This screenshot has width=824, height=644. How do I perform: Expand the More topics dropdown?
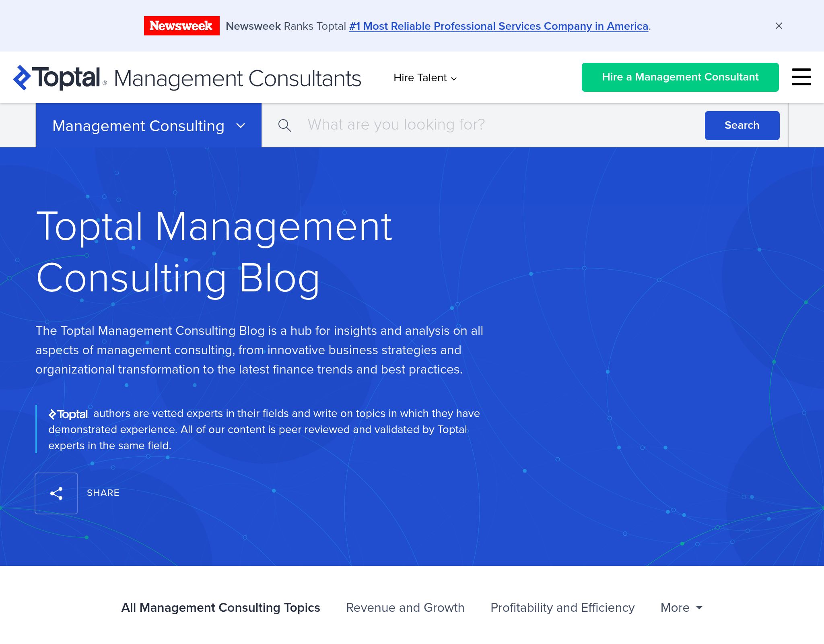click(x=682, y=607)
